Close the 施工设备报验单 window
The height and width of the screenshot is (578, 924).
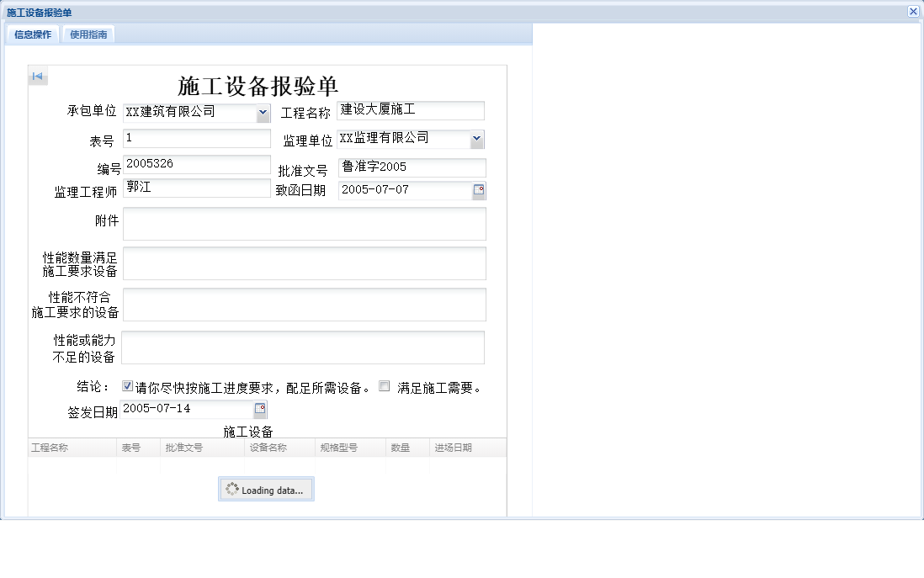913,11
